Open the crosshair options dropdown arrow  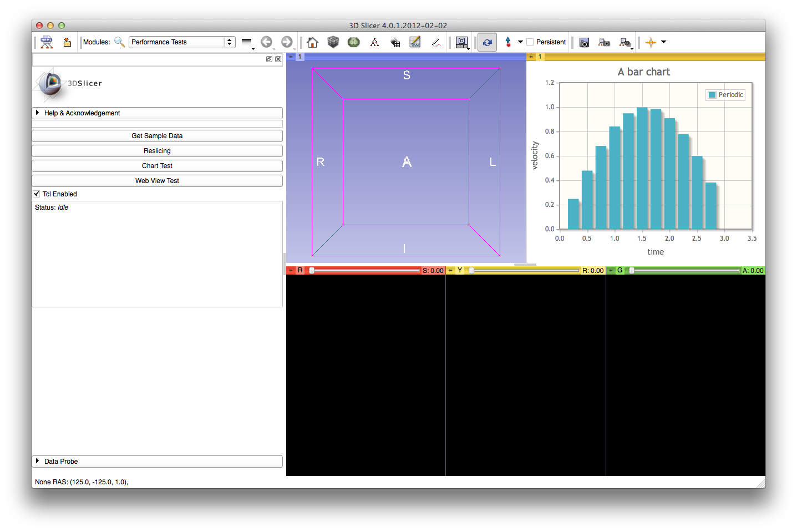pos(663,42)
